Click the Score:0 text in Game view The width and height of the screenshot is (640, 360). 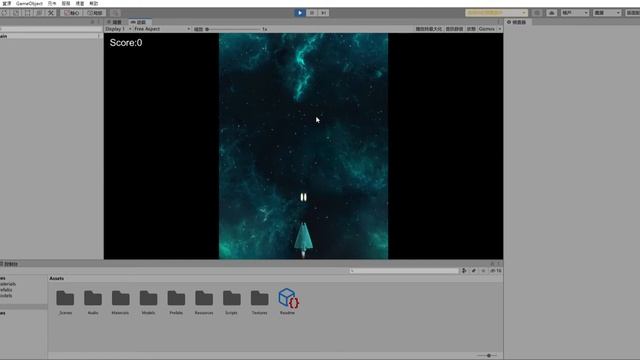[x=126, y=42]
